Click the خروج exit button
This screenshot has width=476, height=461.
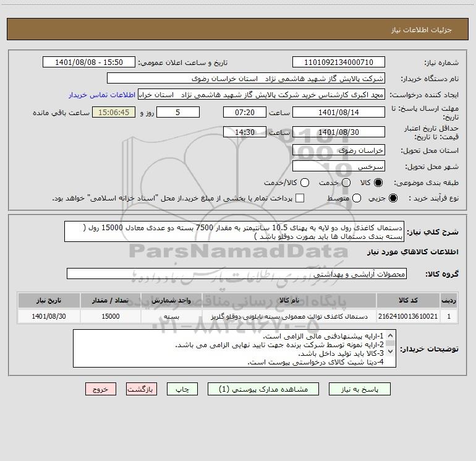pyautogui.click(x=101, y=389)
